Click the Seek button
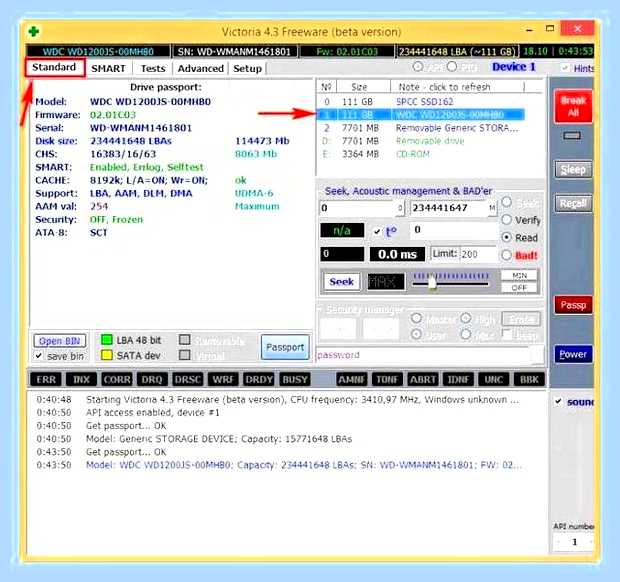 (342, 282)
